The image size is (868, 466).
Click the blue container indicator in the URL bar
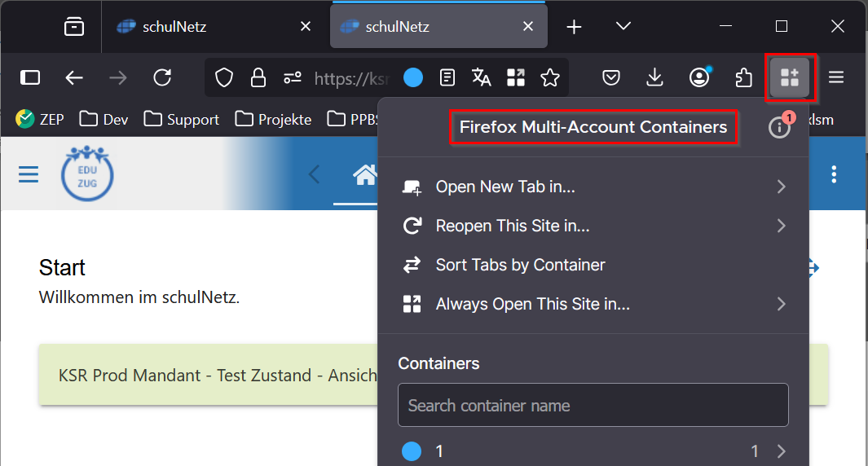pyautogui.click(x=413, y=77)
